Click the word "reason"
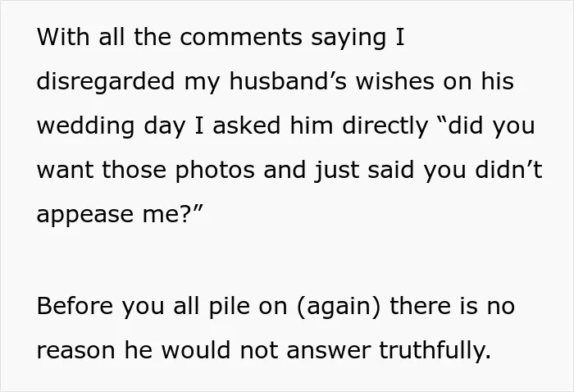 coord(75,350)
